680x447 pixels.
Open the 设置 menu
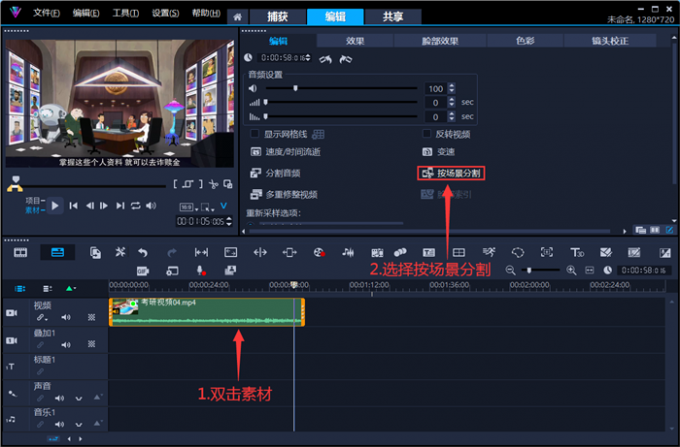pos(165,13)
